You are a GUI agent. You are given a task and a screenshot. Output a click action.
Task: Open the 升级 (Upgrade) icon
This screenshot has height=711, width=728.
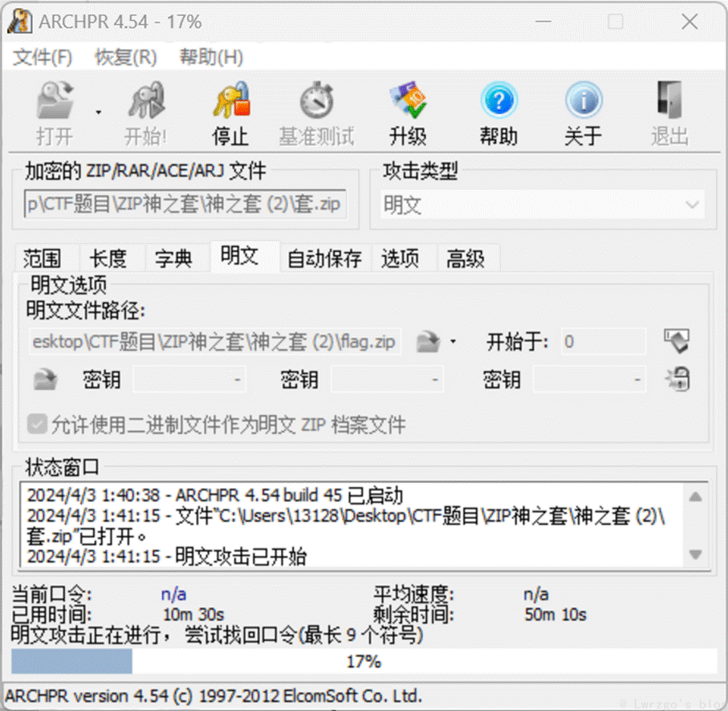[x=408, y=100]
